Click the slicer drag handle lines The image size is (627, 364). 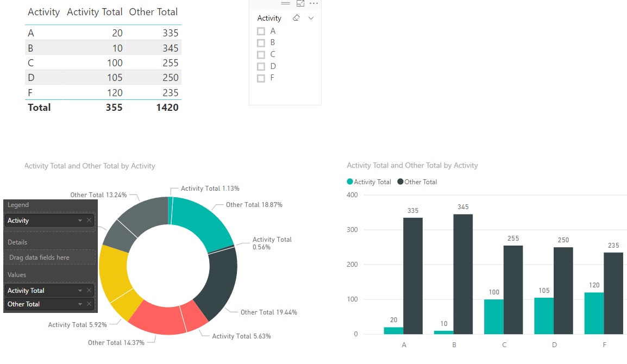click(285, 3)
